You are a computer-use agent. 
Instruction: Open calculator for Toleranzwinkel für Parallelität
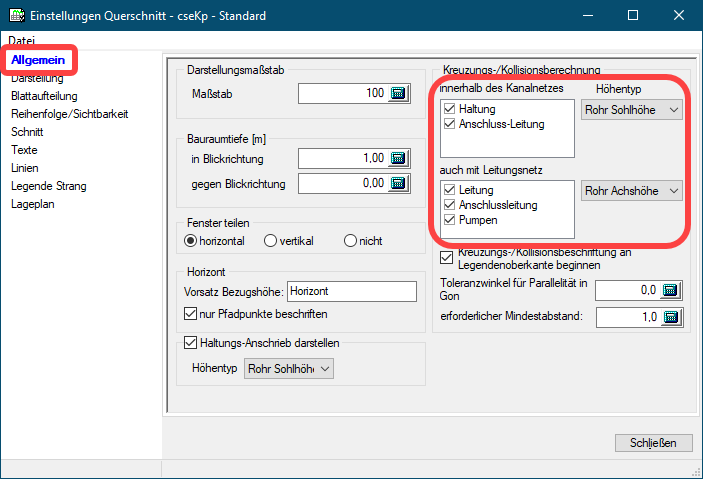click(671, 290)
